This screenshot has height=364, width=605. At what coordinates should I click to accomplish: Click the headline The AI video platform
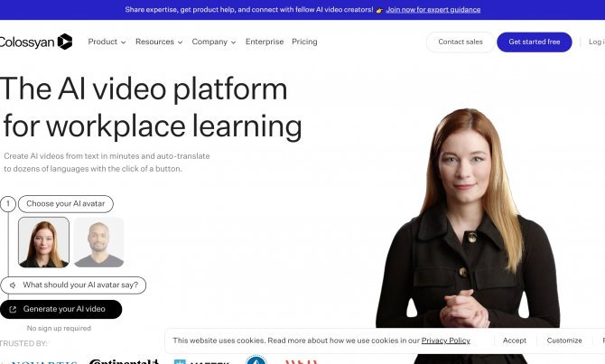click(x=144, y=89)
